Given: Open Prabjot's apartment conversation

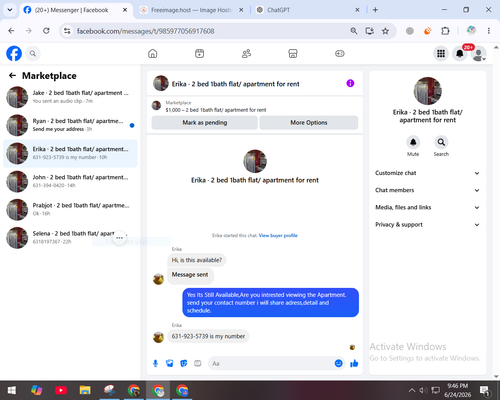Looking at the screenshot, I should coord(70,210).
